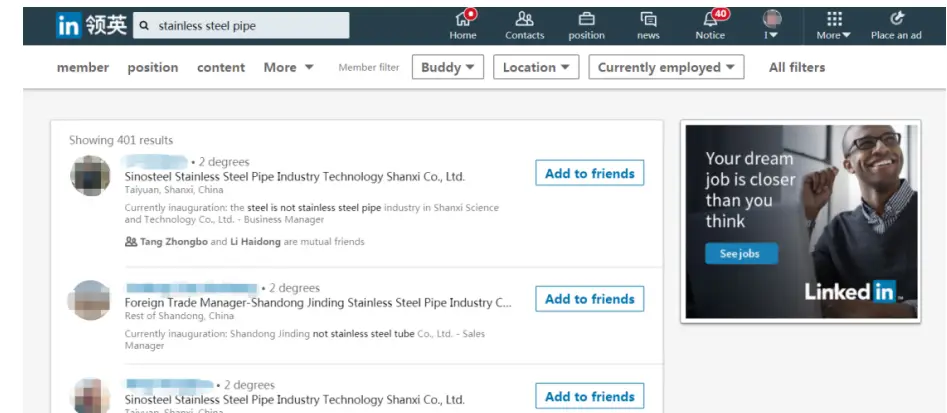The image size is (947, 413).
Task: Click the blurred name of the Business Manager result
Action: coord(155,161)
